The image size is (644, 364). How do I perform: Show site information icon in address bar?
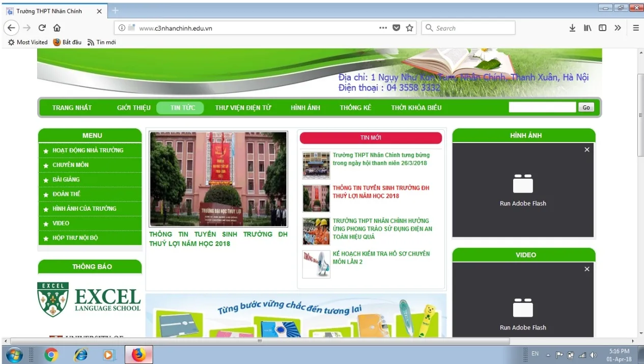point(122,28)
